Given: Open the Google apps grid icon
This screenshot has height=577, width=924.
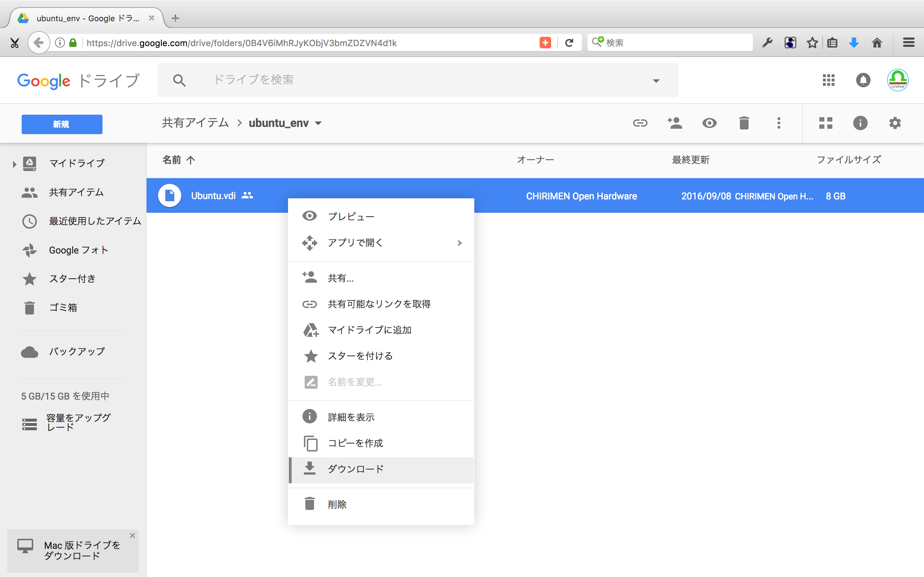Looking at the screenshot, I should click(x=828, y=80).
